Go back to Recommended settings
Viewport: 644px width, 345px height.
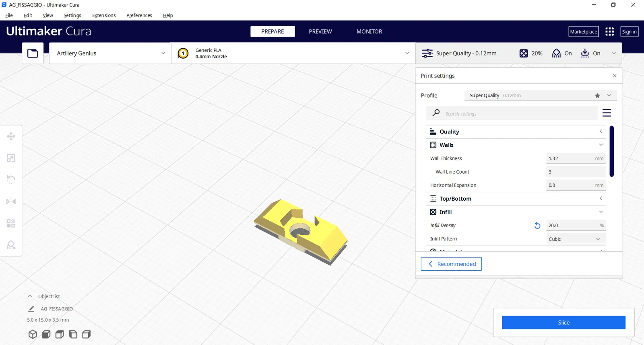pyautogui.click(x=451, y=264)
